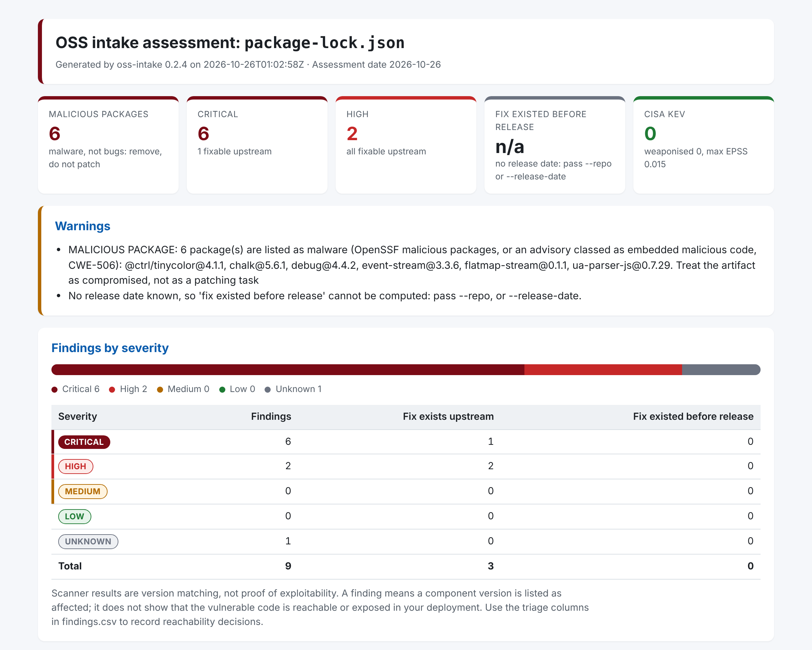Click the Fix existed before release column header
This screenshot has height=650, width=812.
(x=693, y=416)
